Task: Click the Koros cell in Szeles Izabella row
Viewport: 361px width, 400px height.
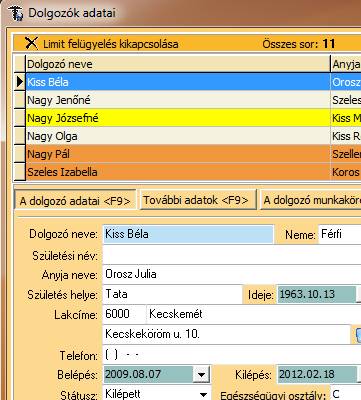Action: [x=346, y=172]
